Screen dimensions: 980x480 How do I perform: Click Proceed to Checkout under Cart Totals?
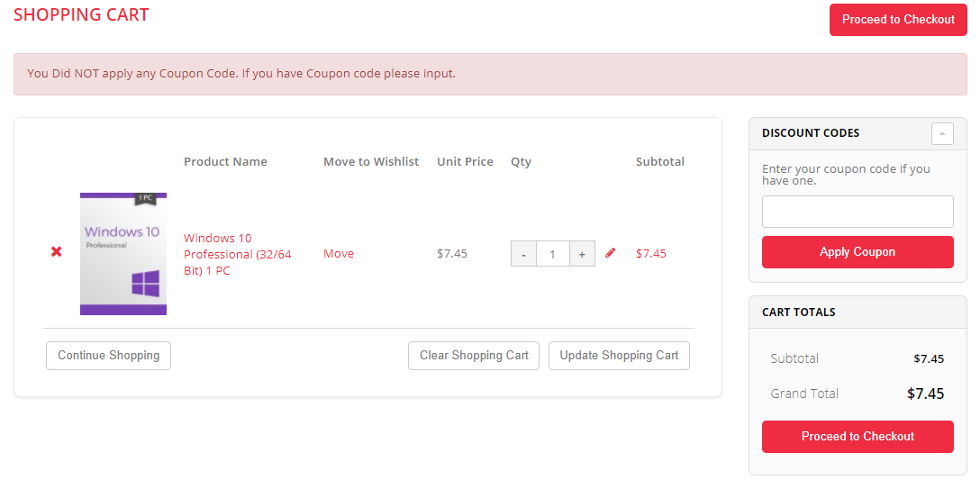point(857,437)
